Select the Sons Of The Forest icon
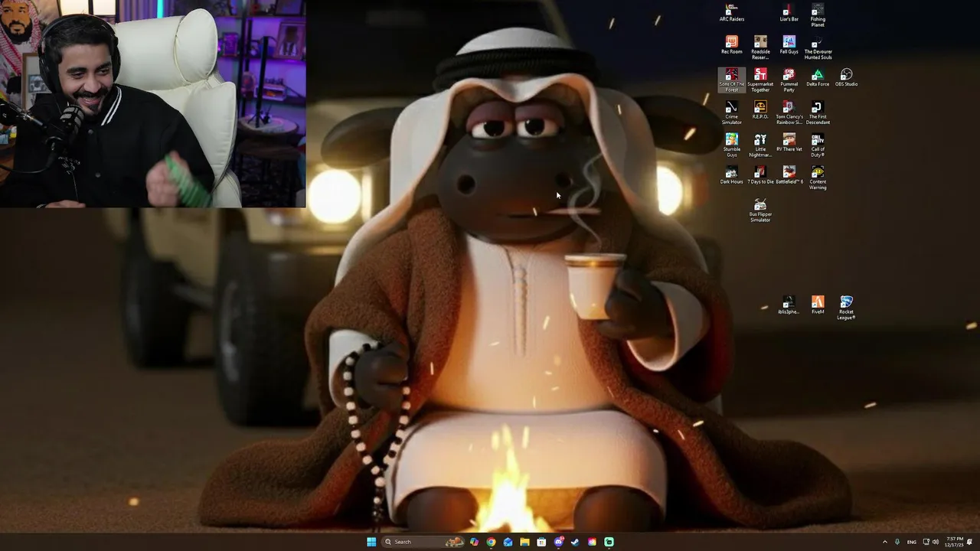 coord(731,80)
